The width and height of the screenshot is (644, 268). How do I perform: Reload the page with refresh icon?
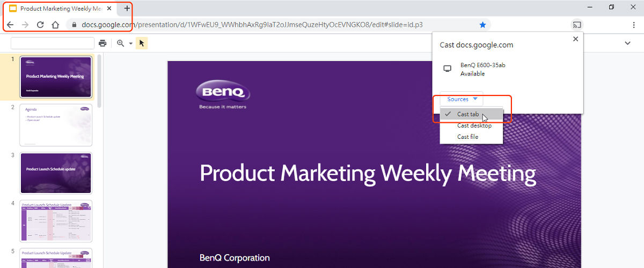(x=40, y=25)
